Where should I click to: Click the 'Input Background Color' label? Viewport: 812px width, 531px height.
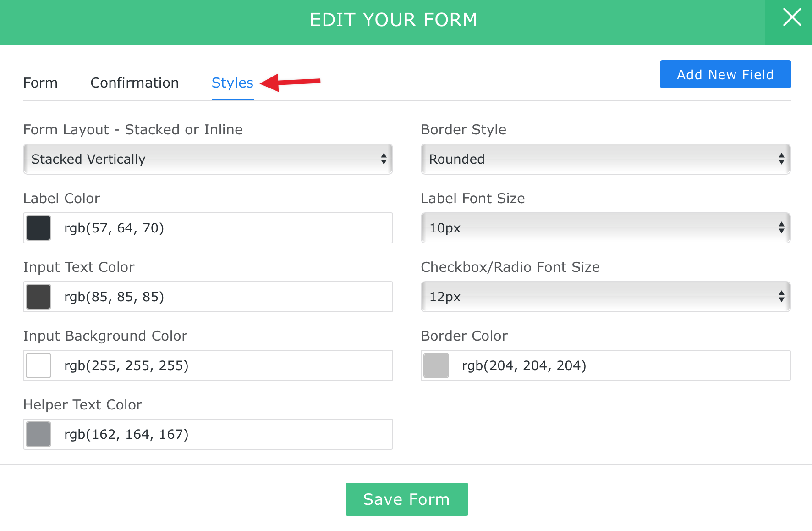[105, 336]
